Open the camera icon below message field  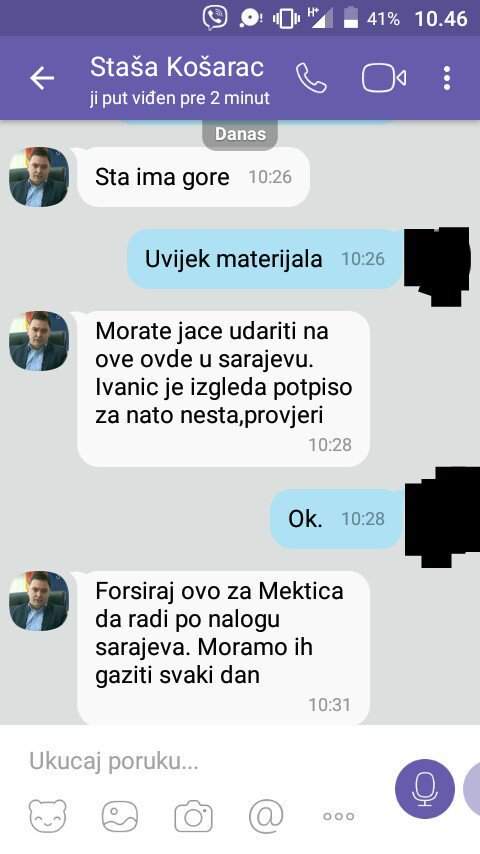click(x=193, y=816)
